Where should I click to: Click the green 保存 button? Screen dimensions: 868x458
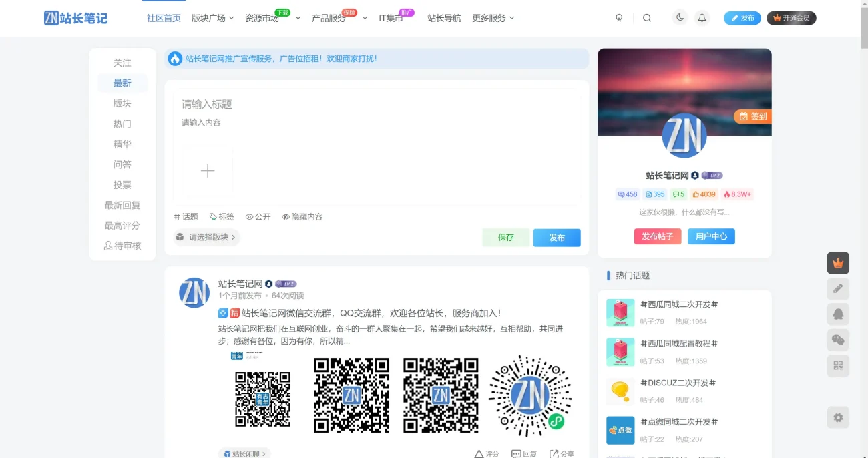pyautogui.click(x=506, y=238)
